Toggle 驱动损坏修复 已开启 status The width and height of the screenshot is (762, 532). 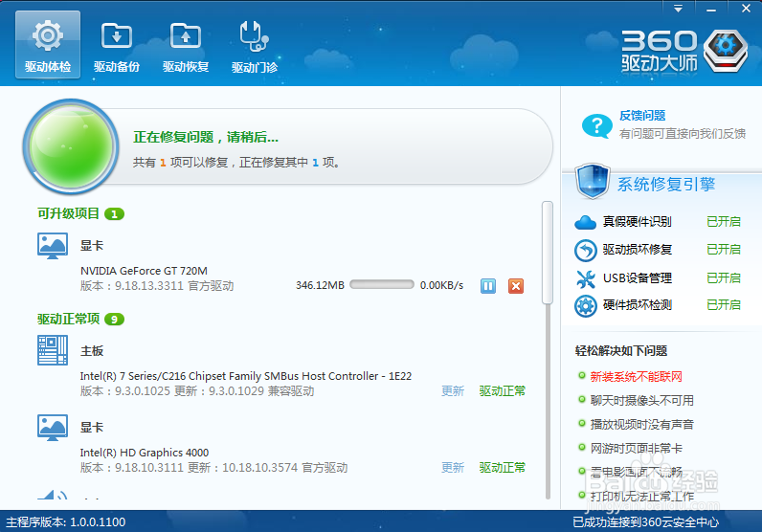click(x=723, y=249)
